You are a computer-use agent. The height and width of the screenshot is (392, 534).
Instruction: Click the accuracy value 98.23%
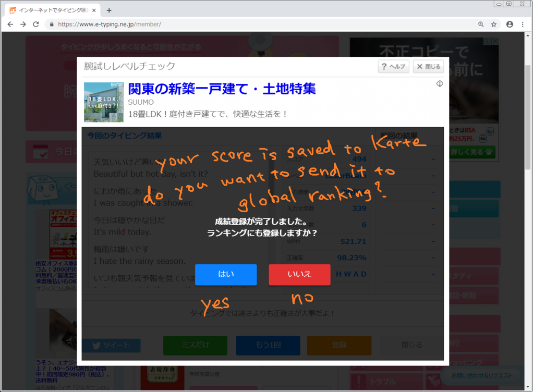(x=351, y=258)
